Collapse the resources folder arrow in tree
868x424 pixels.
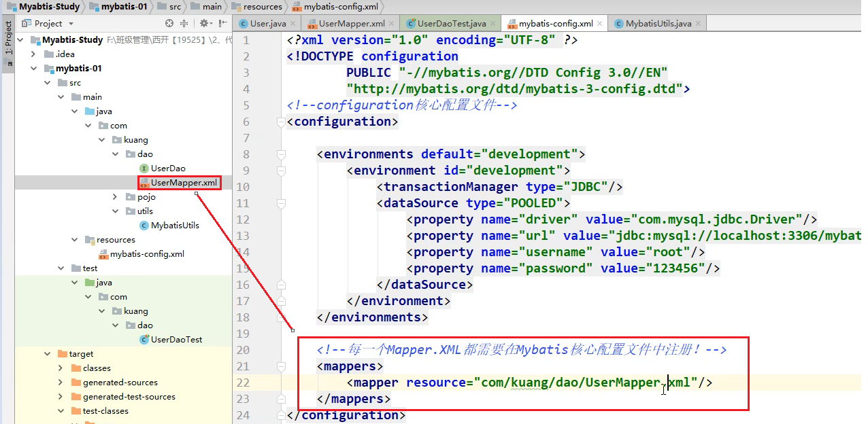75,240
